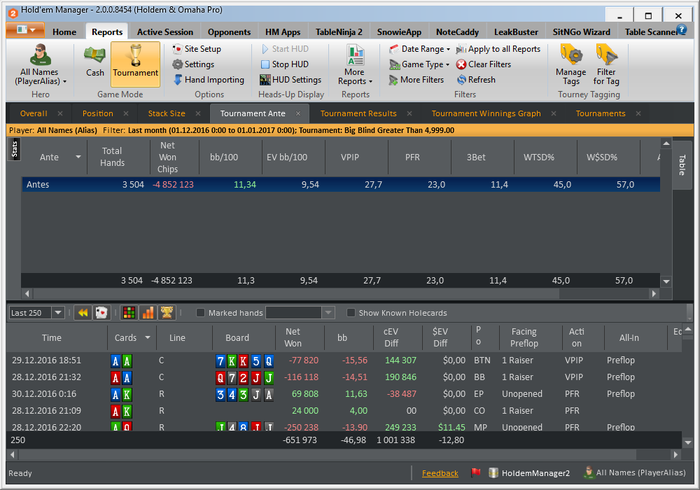Viewport: 700px width, 490px height.
Task: Open the help question mark icon
Action: click(681, 29)
